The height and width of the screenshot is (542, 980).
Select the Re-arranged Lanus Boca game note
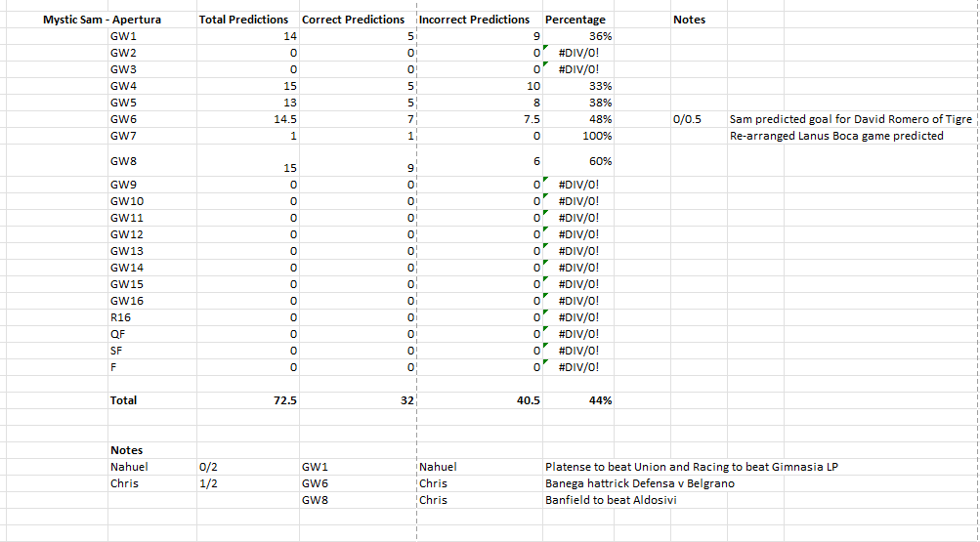[836, 136]
